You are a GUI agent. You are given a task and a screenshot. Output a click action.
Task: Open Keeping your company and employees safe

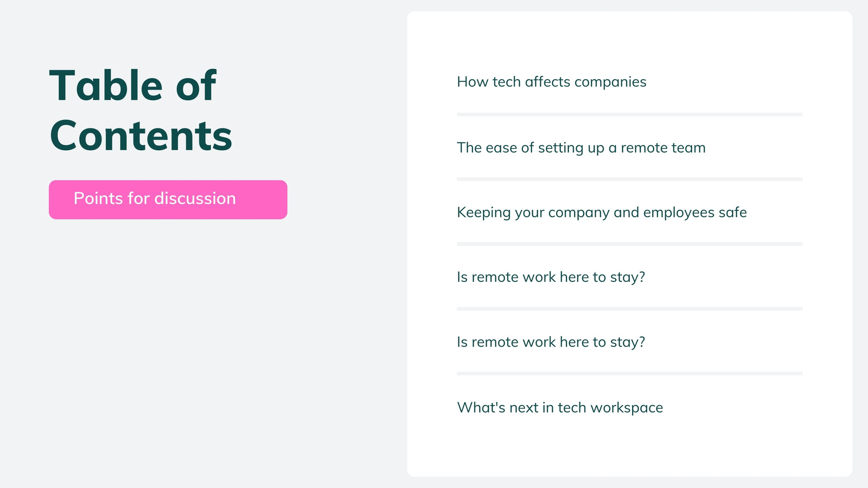tap(602, 213)
